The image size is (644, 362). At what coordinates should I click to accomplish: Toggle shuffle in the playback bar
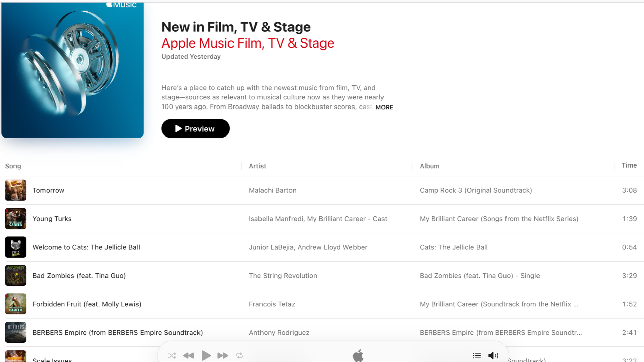[172, 355]
